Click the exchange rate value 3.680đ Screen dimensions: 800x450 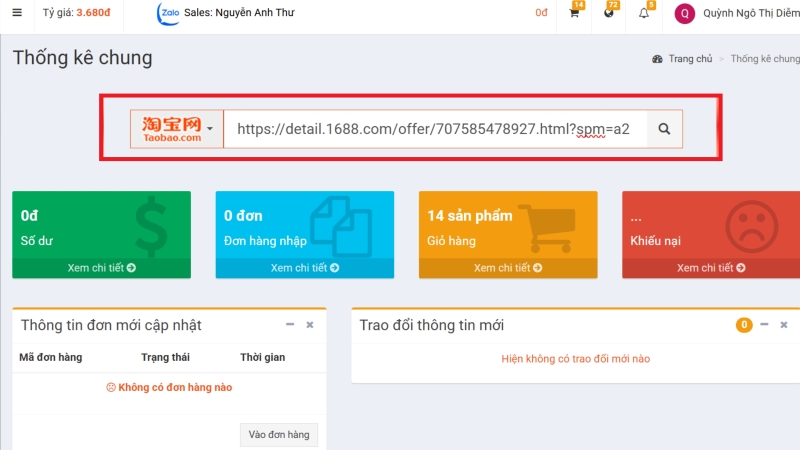coord(93,13)
